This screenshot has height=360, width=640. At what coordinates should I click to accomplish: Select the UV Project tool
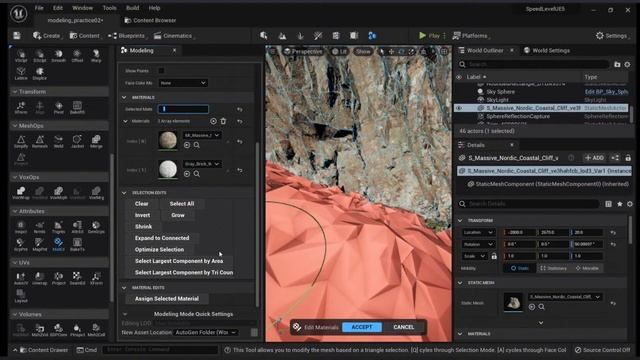(58, 279)
